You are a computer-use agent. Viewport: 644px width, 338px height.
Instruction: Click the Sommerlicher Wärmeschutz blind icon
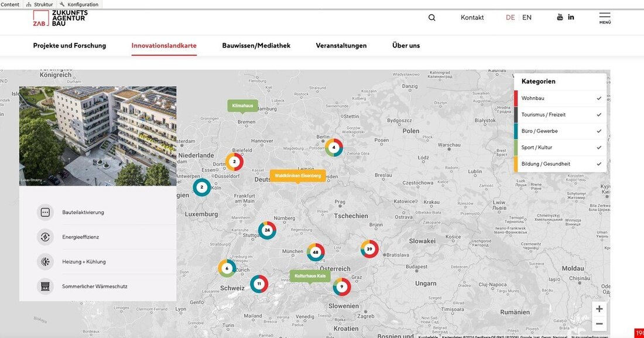point(45,286)
